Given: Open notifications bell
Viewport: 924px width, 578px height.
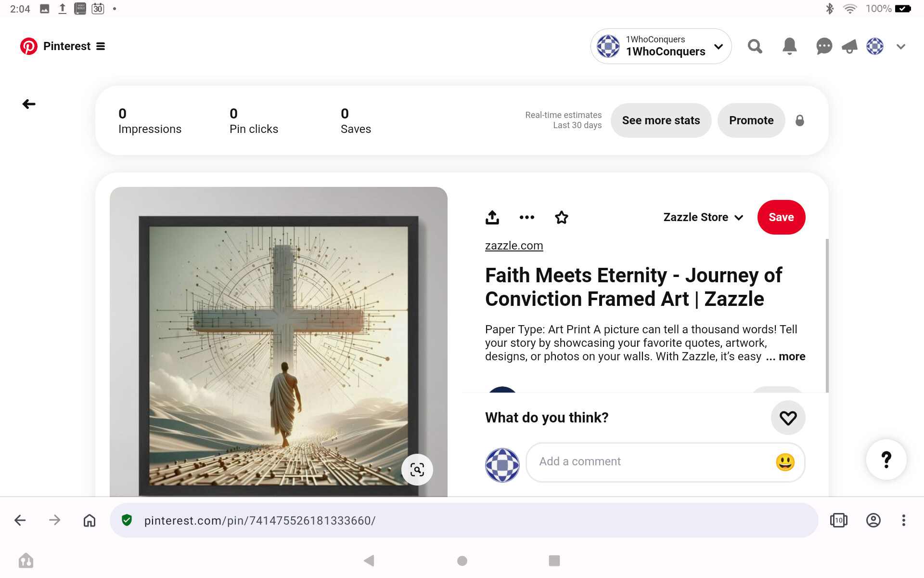Looking at the screenshot, I should click(789, 46).
